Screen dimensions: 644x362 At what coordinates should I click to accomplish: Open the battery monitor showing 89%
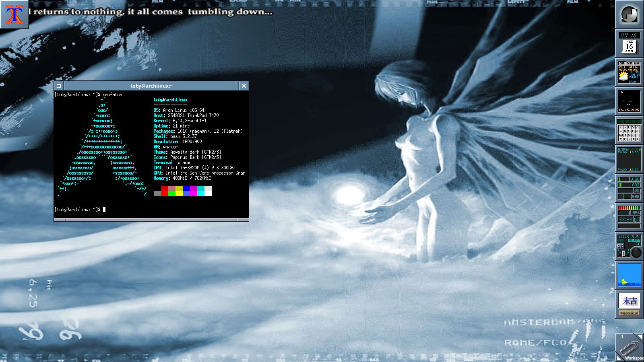coord(629,217)
